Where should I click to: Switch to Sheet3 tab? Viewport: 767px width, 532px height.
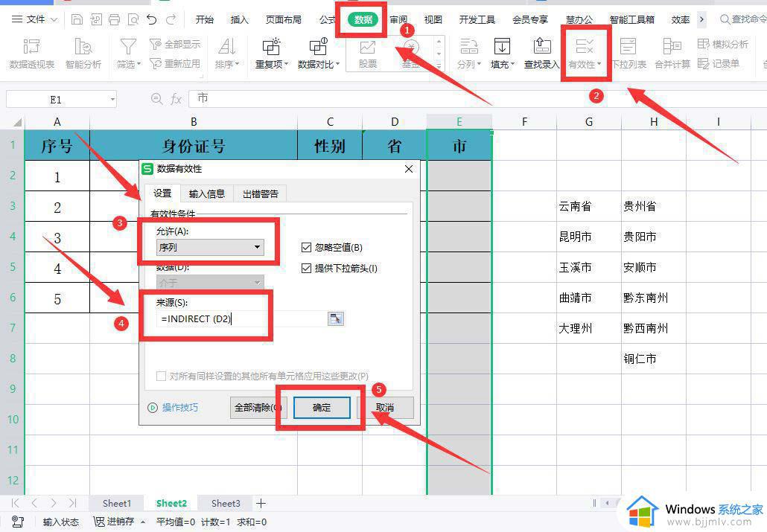tap(226, 503)
